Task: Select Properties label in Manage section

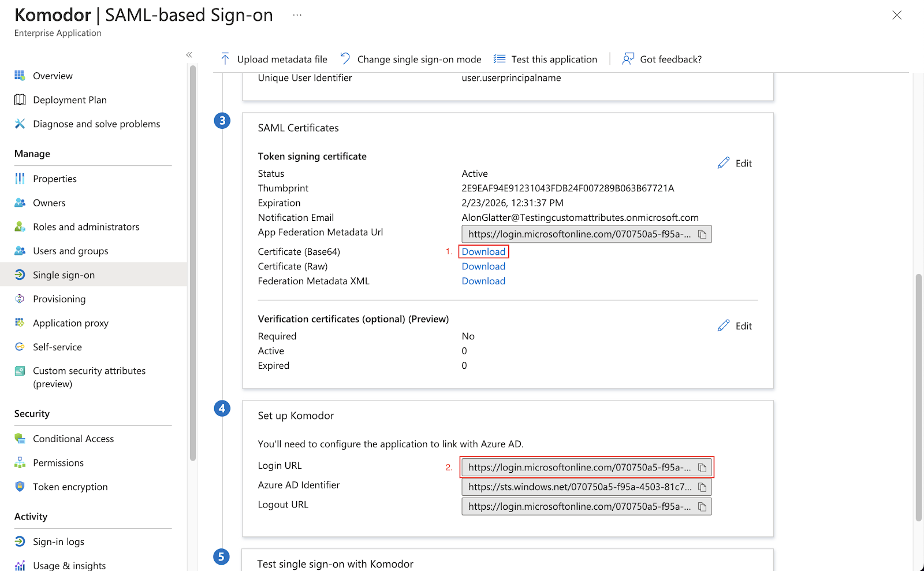Action: coord(55,179)
